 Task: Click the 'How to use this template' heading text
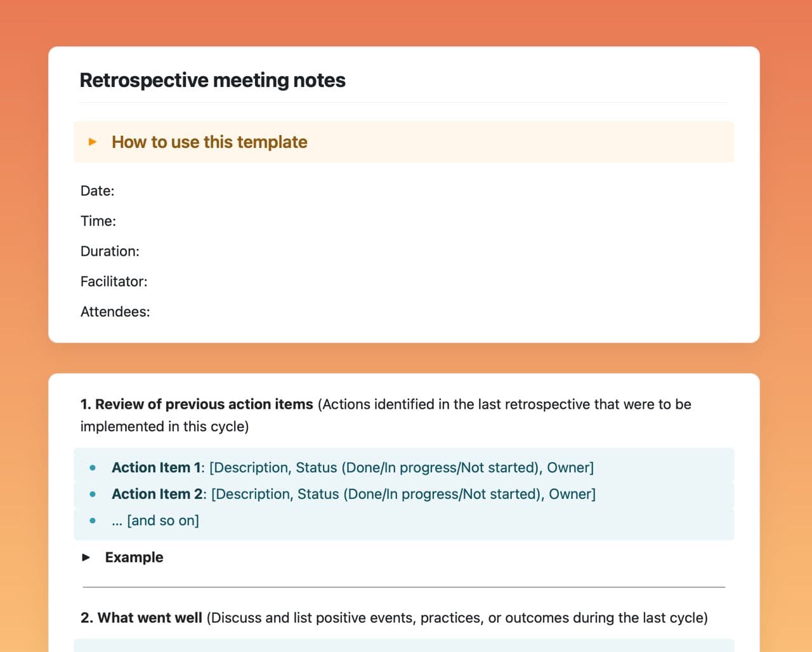click(209, 142)
